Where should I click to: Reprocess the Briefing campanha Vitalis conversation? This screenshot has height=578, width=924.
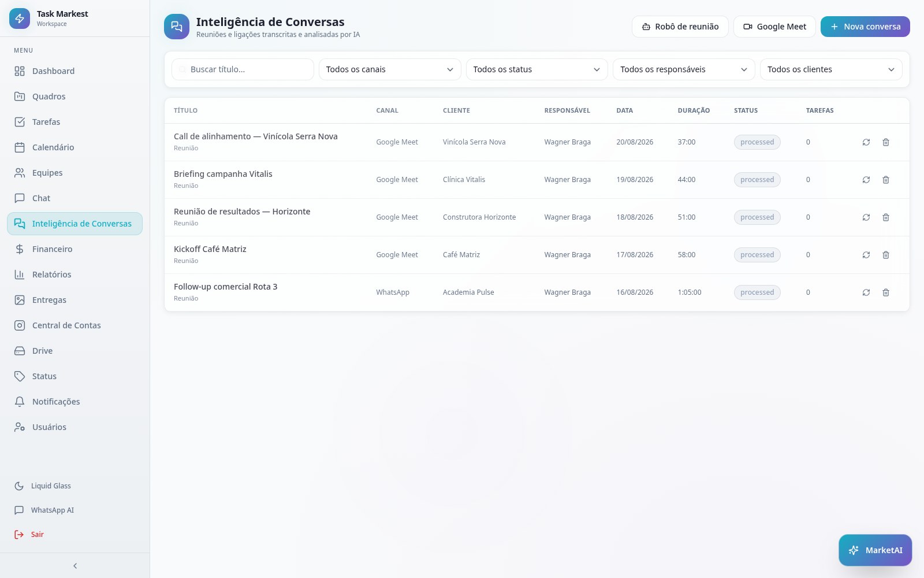[866, 180]
